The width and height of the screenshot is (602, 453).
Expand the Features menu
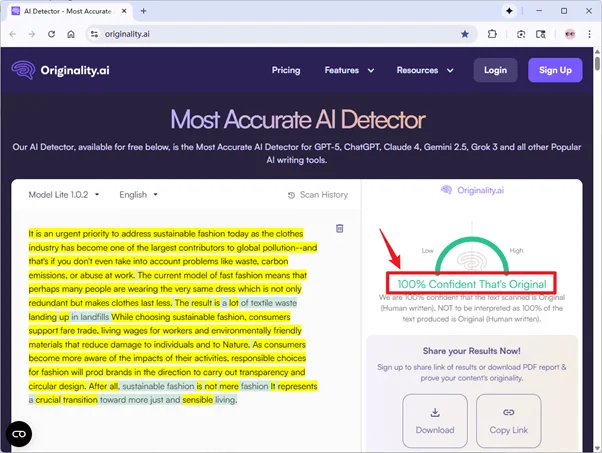point(347,71)
